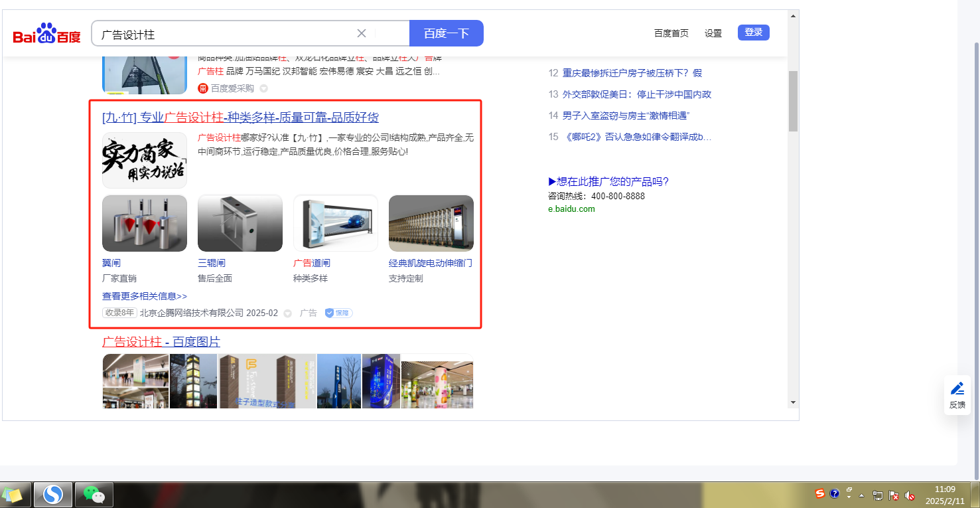The height and width of the screenshot is (508, 980).
Task: Open the Sogou browser taskbar icon
Action: (x=53, y=495)
